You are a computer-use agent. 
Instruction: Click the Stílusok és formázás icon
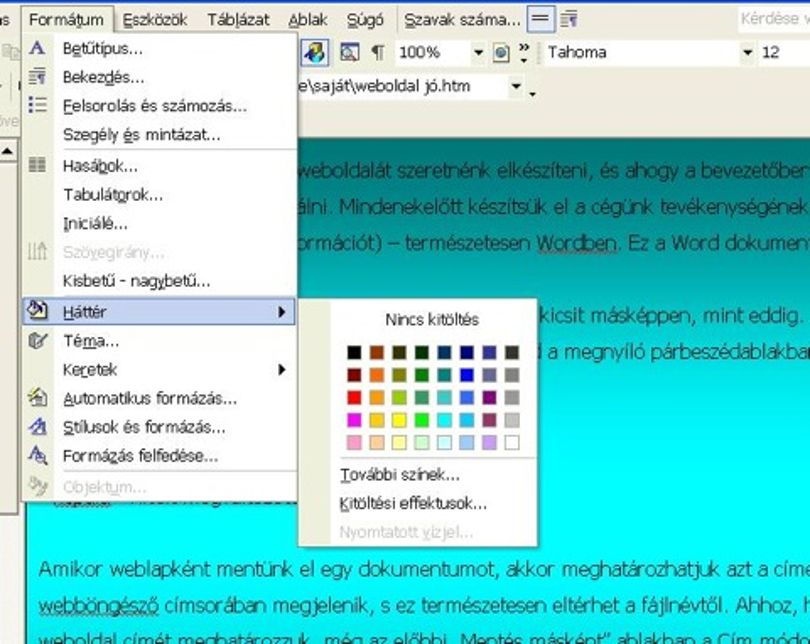point(37,427)
